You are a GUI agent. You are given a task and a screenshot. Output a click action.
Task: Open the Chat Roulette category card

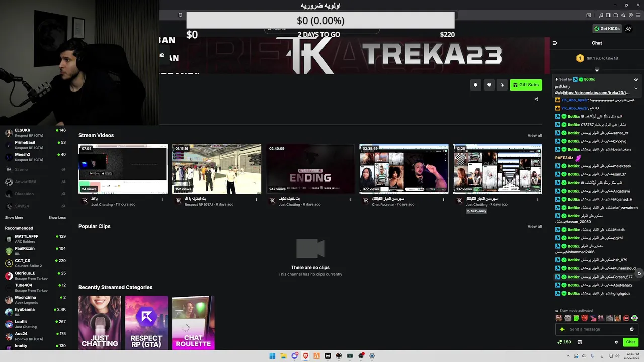tap(193, 322)
